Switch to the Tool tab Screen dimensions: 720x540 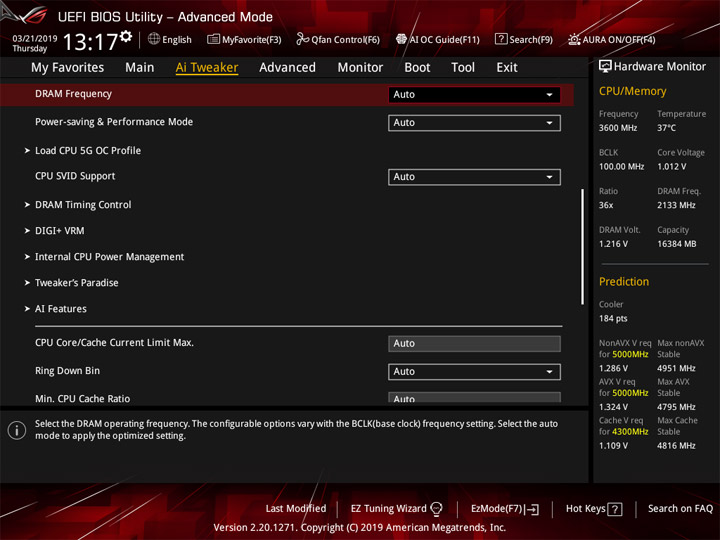463,68
